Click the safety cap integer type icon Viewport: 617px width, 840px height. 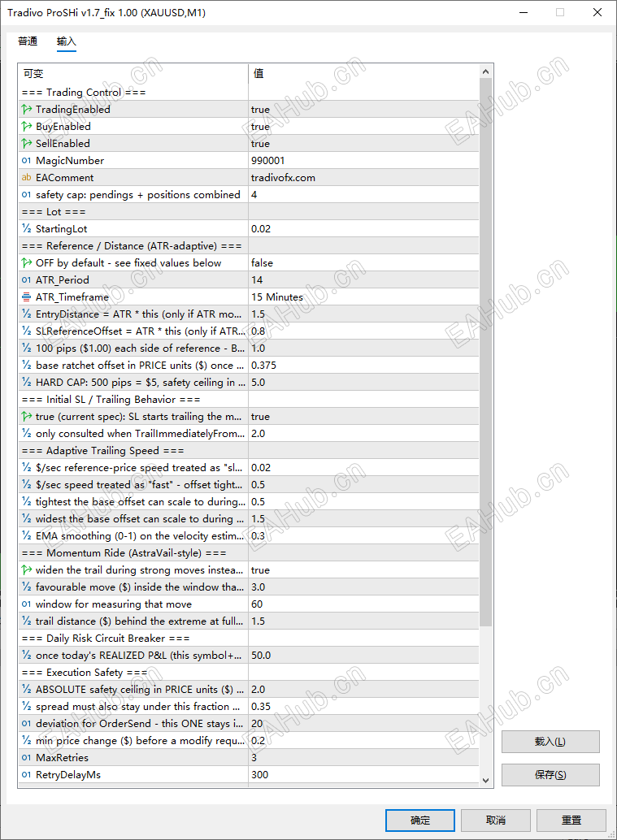click(x=26, y=195)
